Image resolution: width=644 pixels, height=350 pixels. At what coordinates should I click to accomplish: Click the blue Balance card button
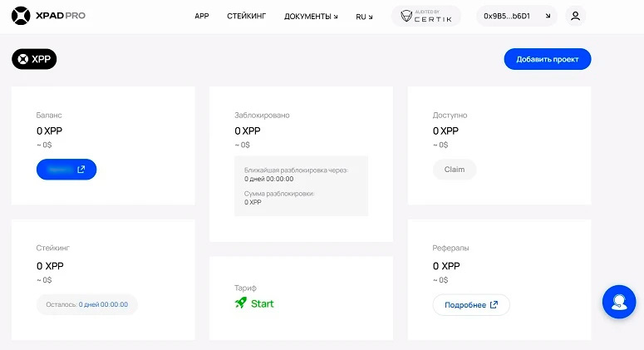tap(66, 170)
